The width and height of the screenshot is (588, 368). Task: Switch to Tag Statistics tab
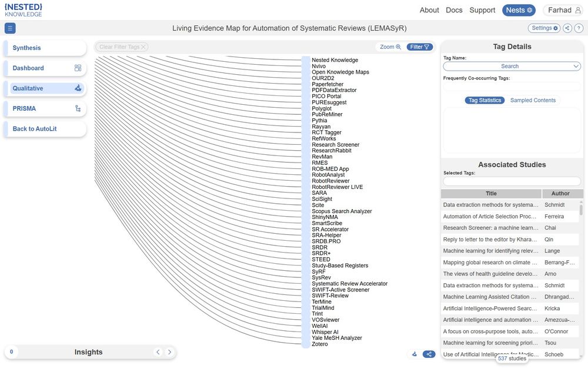click(485, 100)
